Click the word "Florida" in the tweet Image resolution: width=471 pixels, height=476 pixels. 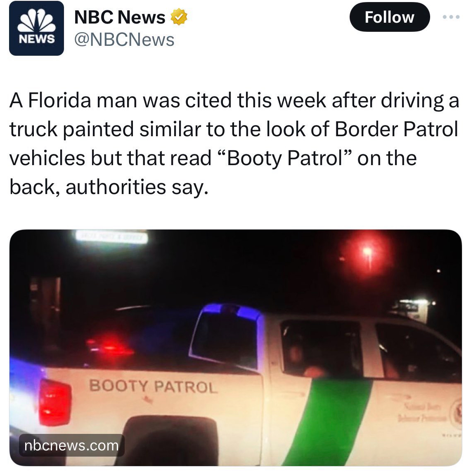point(59,100)
